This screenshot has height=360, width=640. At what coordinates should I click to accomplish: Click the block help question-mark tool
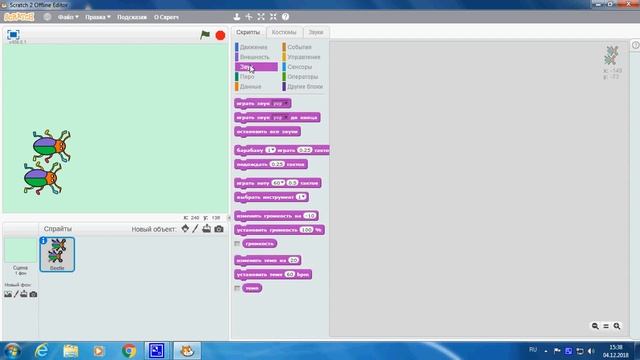[285, 17]
